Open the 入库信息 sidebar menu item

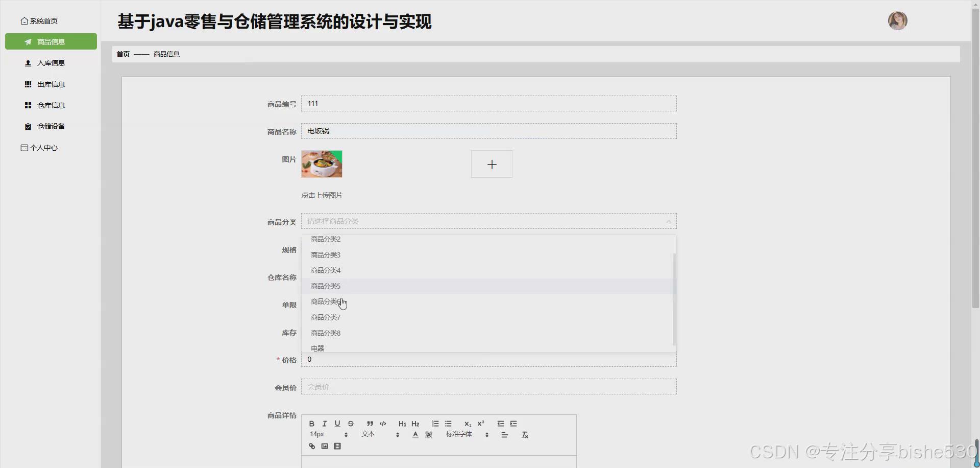click(x=51, y=63)
